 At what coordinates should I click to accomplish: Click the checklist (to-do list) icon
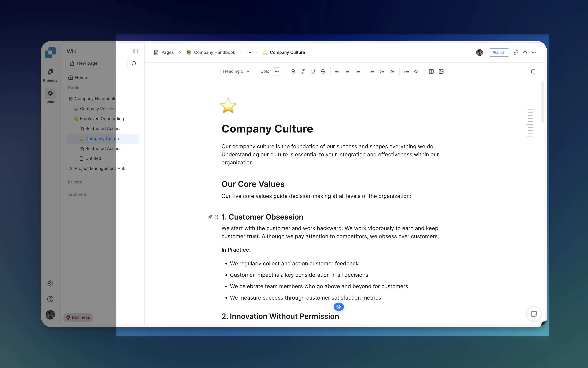pos(392,72)
